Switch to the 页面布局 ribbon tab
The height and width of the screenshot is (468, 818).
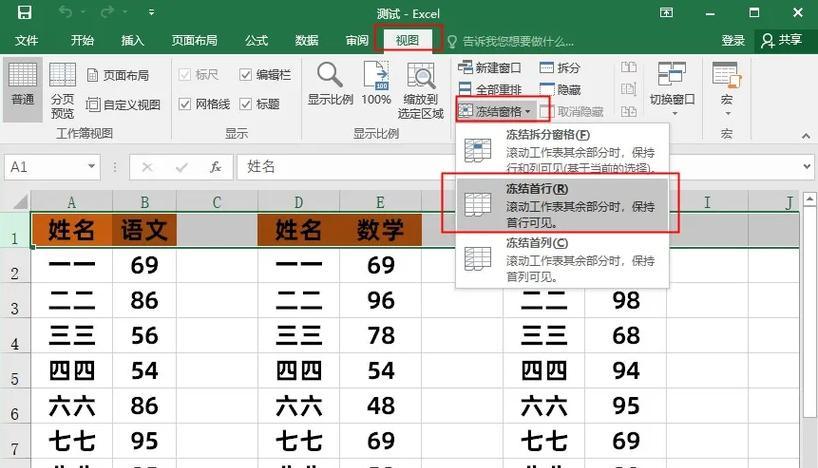(x=194, y=40)
